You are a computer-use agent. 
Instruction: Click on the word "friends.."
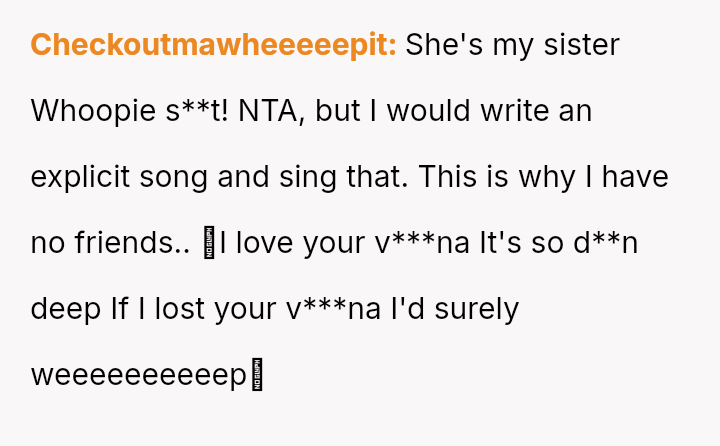132,243
